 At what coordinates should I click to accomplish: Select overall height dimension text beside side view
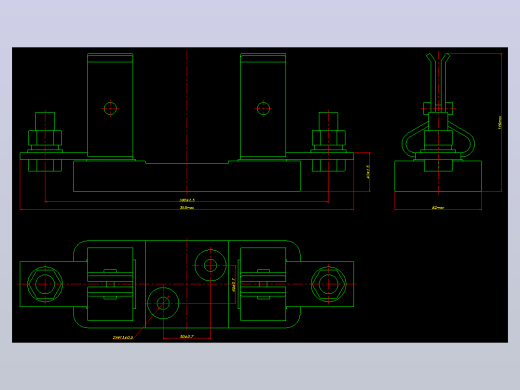coord(499,122)
